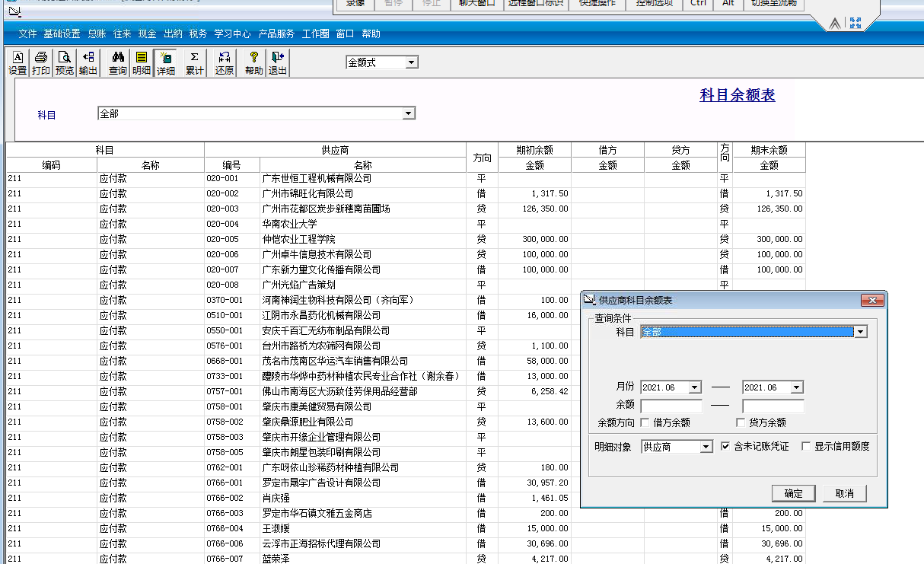Click the Alt button in remote bar
The image size is (924, 564).
point(728,4)
